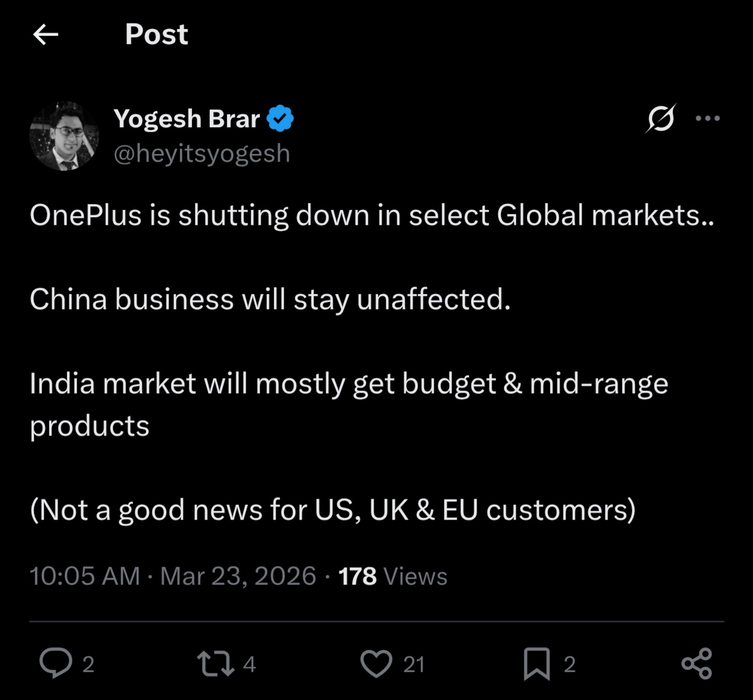Repost using the retweet arrows icon

pos(215,663)
